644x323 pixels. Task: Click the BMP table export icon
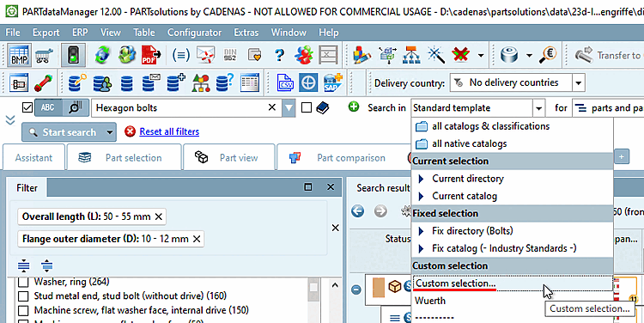[19, 55]
